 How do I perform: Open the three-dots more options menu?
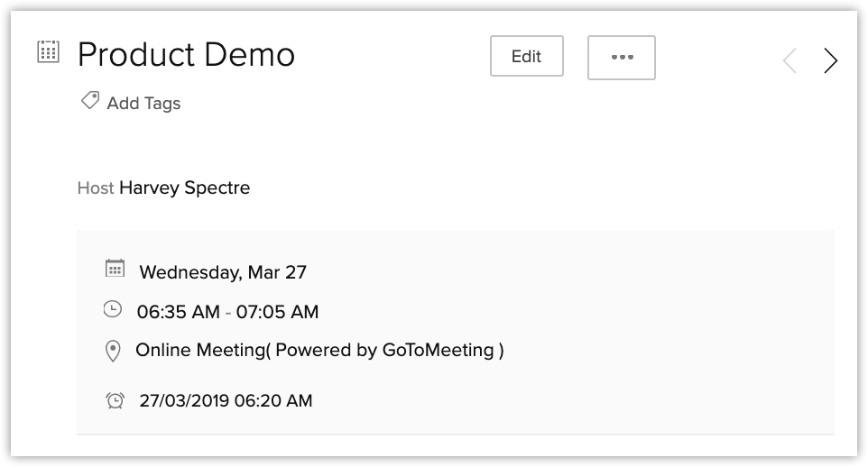click(621, 57)
